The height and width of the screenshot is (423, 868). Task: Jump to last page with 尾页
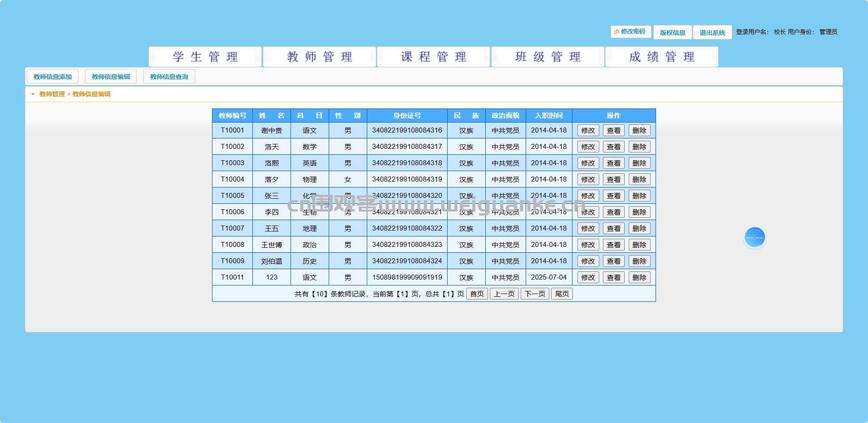click(562, 294)
